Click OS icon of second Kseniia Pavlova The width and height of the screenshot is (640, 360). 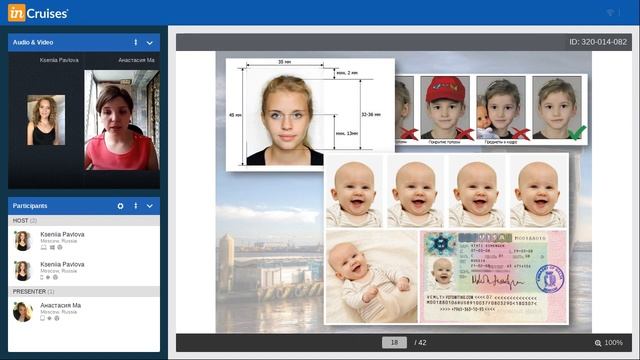pos(48,277)
